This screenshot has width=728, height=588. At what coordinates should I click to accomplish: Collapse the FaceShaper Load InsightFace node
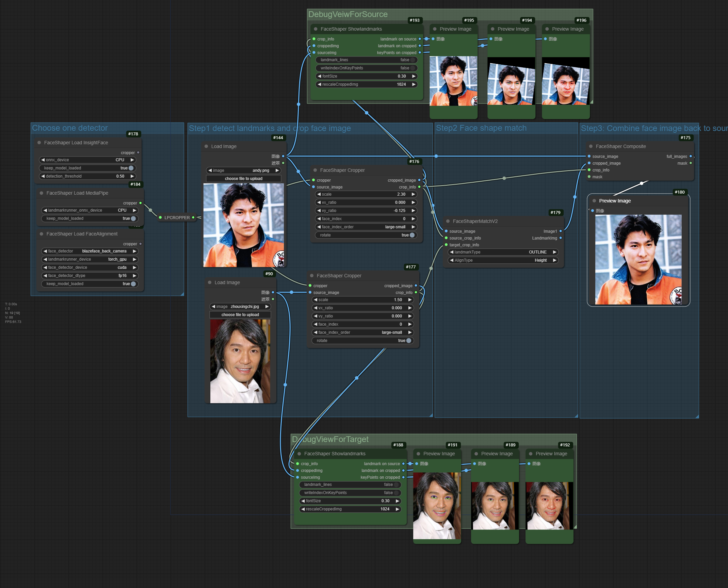tap(39, 143)
